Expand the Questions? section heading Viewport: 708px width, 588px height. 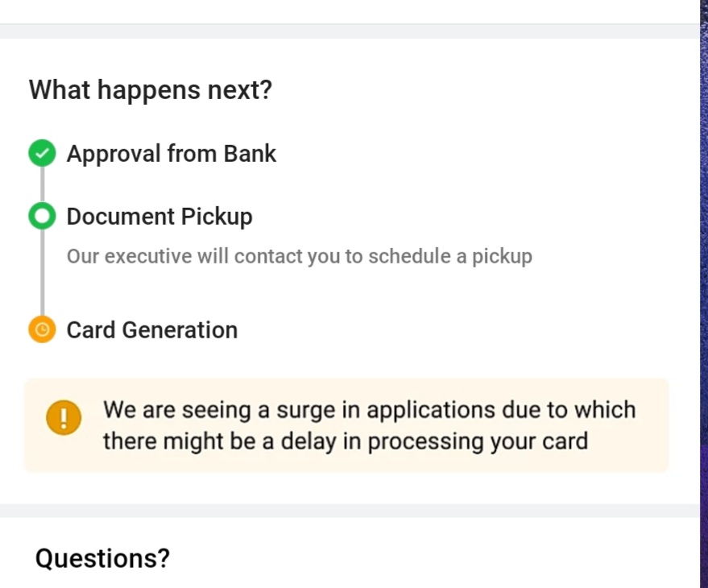(102, 557)
